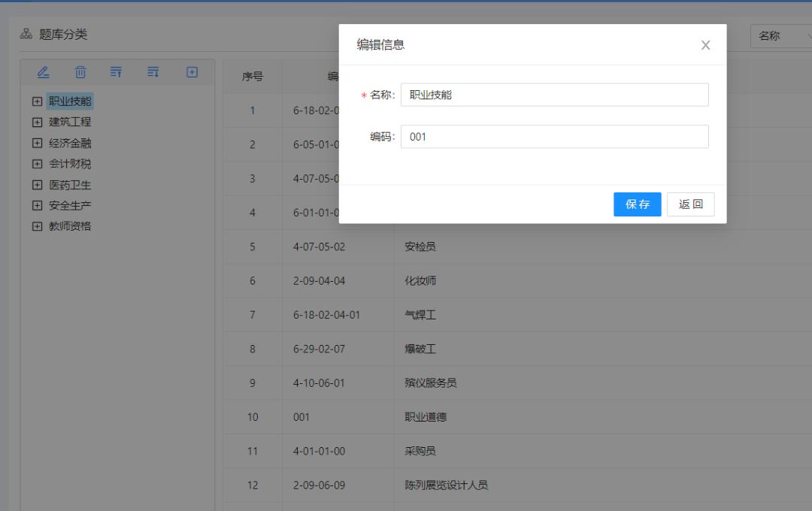Screen dimensions: 812x511
Task: Click the code 6-29-02-07
Action: [319, 349]
